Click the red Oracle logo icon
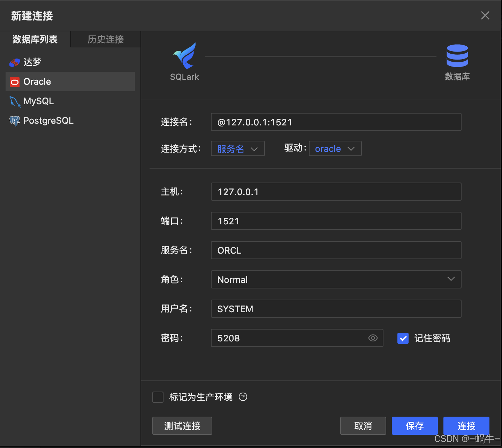Image resolution: width=502 pixels, height=448 pixels. point(15,82)
